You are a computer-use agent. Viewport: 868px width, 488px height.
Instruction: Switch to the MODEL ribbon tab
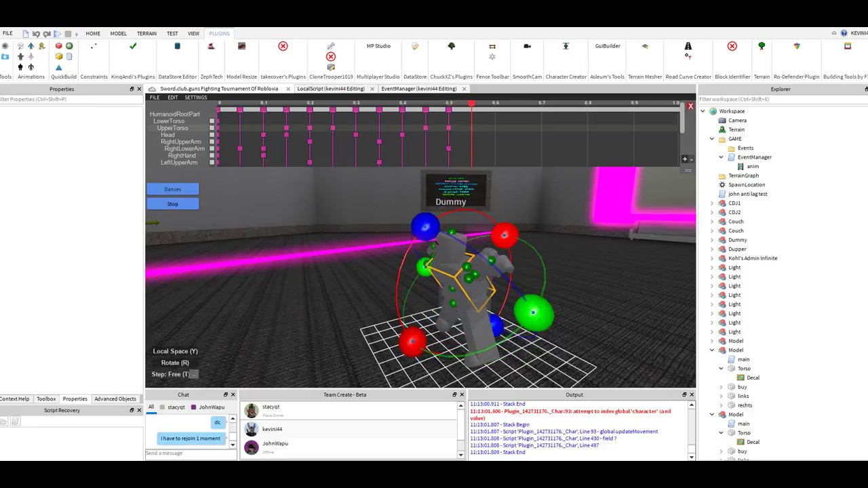coord(119,33)
